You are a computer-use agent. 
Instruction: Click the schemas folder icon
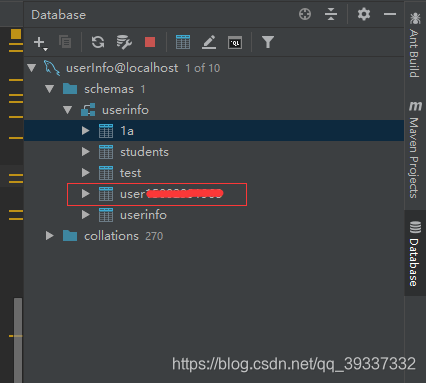pos(70,89)
